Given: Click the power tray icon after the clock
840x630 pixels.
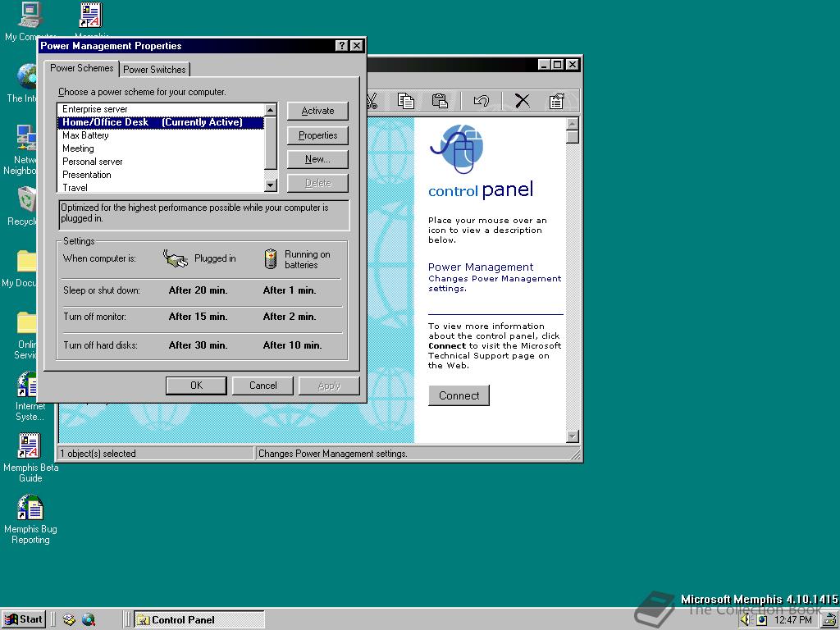Looking at the screenshot, I should click(x=829, y=620).
